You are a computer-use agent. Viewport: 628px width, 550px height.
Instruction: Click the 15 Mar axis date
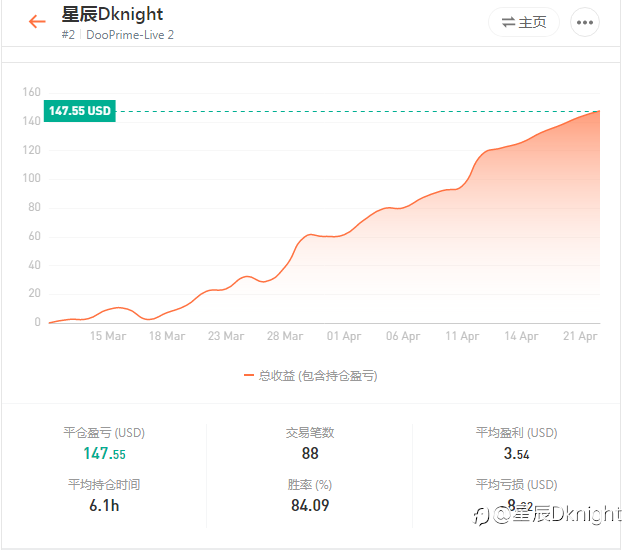(x=108, y=336)
